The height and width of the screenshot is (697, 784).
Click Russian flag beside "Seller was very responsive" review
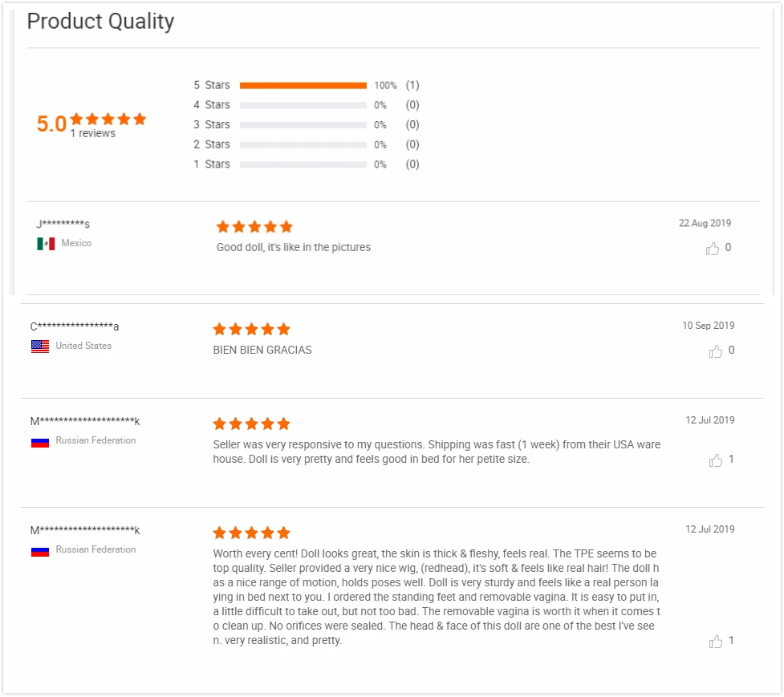(x=40, y=441)
